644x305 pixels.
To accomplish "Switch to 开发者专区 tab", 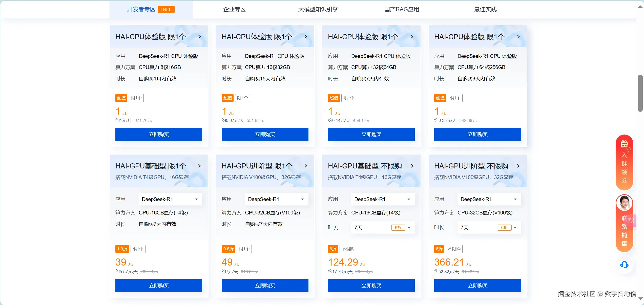I will (x=151, y=9).
